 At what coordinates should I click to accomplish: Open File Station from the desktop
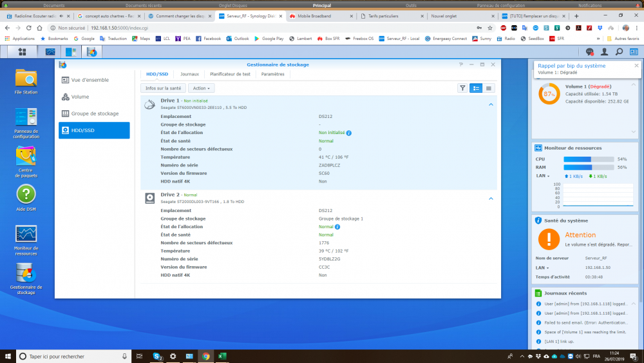click(x=26, y=79)
